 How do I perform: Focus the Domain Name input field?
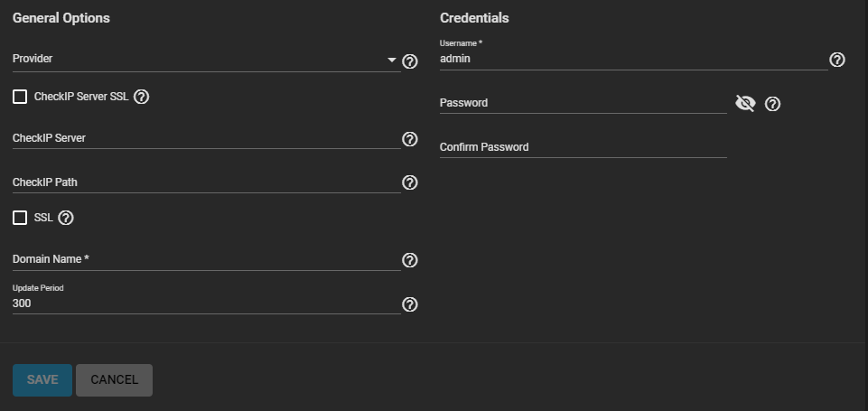click(x=207, y=259)
